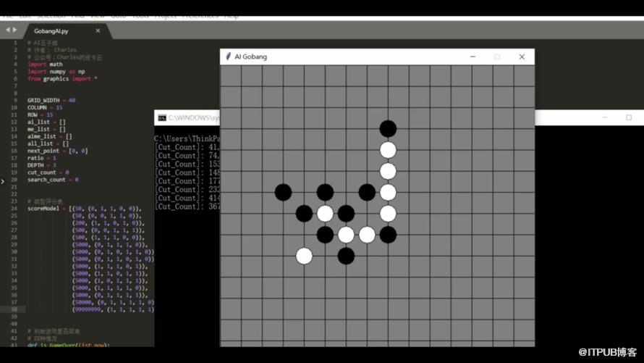Maximize the command prompt window

(x=628, y=117)
